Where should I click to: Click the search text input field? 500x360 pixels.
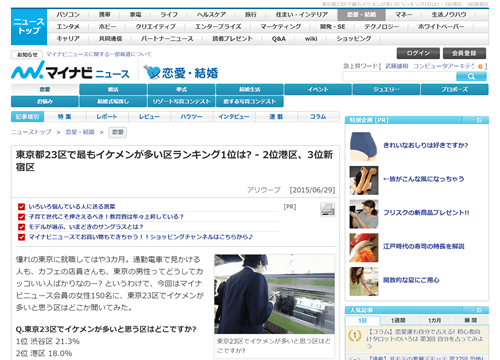tap(399, 76)
